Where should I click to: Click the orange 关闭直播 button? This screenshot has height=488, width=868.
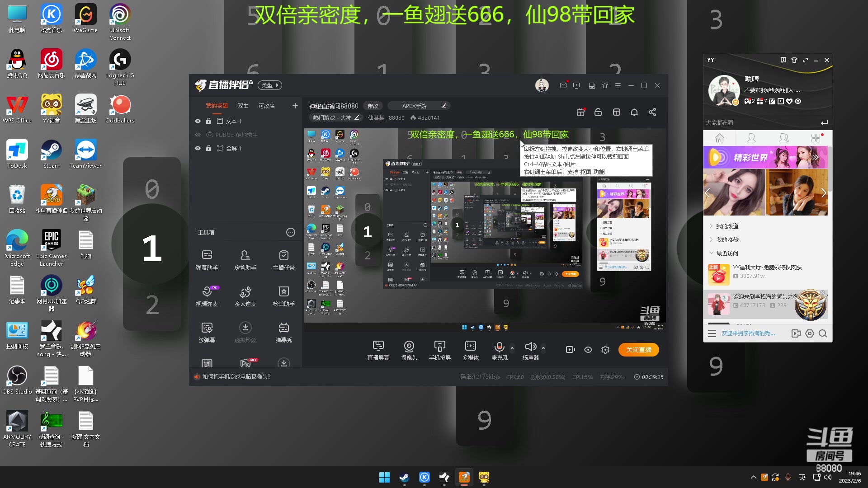click(x=638, y=349)
